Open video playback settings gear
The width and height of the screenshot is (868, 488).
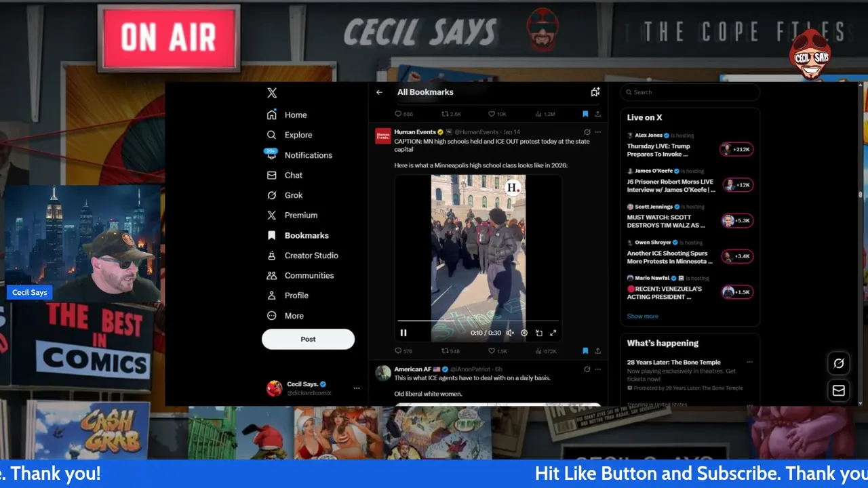pyautogui.click(x=524, y=333)
